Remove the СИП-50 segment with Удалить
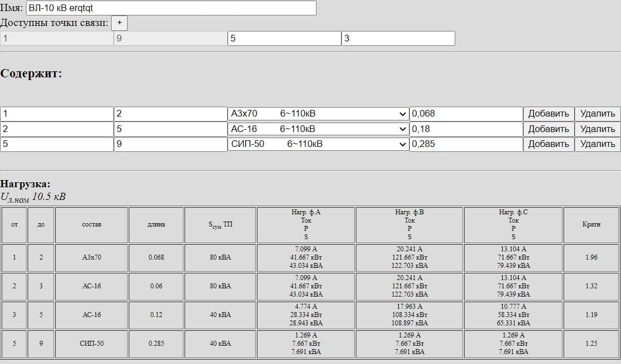Screen dimensions: 621x364 click(597, 144)
